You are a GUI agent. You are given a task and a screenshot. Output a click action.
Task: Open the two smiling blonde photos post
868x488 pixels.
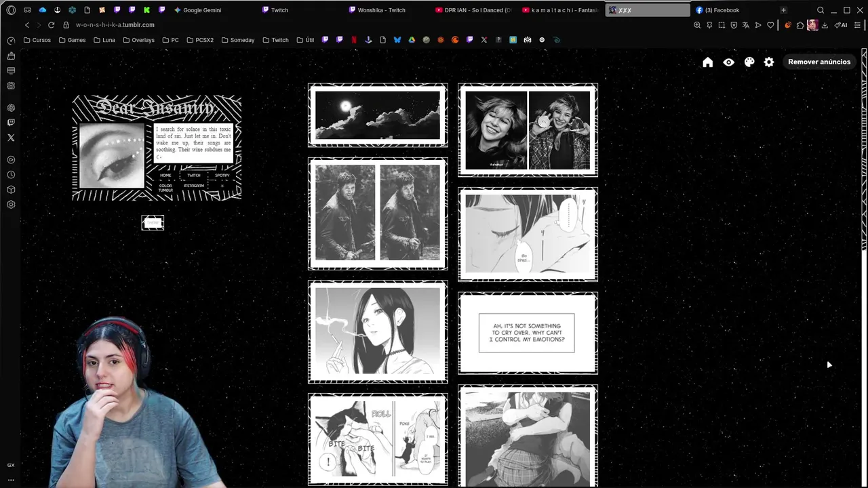click(x=528, y=130)
